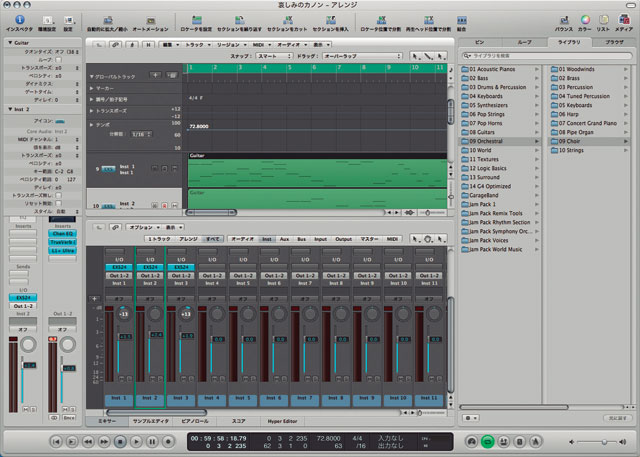
Task: Click the pan knob on Inst 4
Action: pyautogui.click(x=217, y=314)
